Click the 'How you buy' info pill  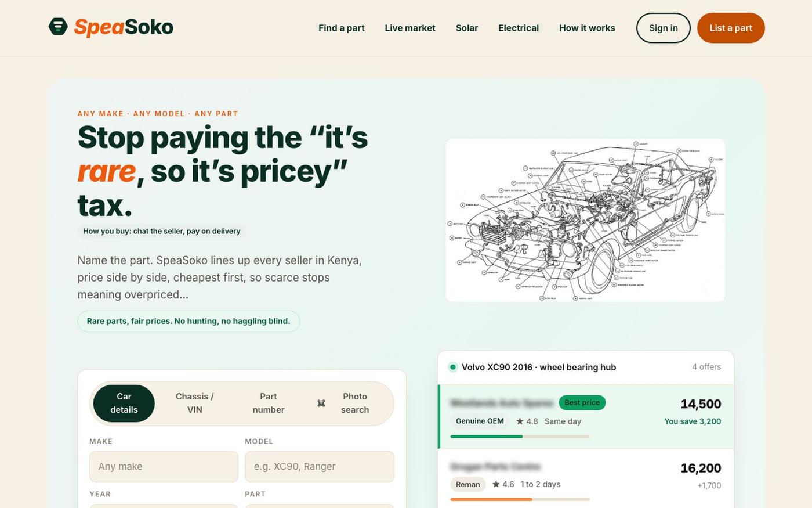point(162,231)
